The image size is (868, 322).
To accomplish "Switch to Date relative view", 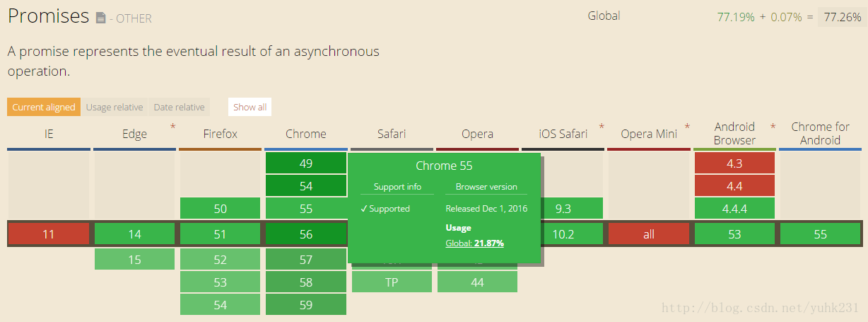I will 179,108.
